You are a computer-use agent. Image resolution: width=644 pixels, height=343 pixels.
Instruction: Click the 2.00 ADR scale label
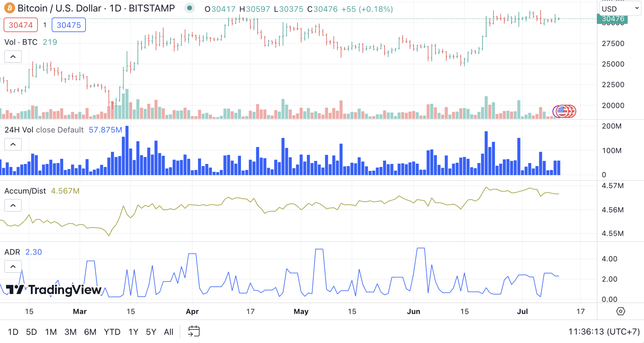click(609, 279)
